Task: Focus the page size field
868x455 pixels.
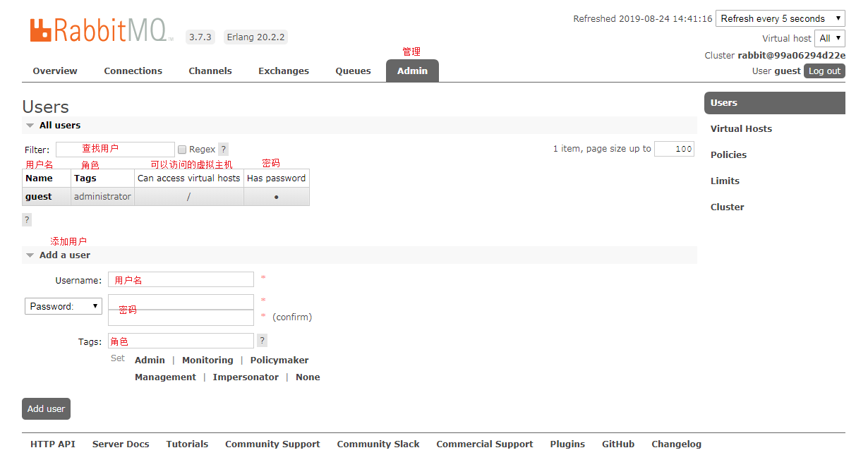Action: point(674,149)
